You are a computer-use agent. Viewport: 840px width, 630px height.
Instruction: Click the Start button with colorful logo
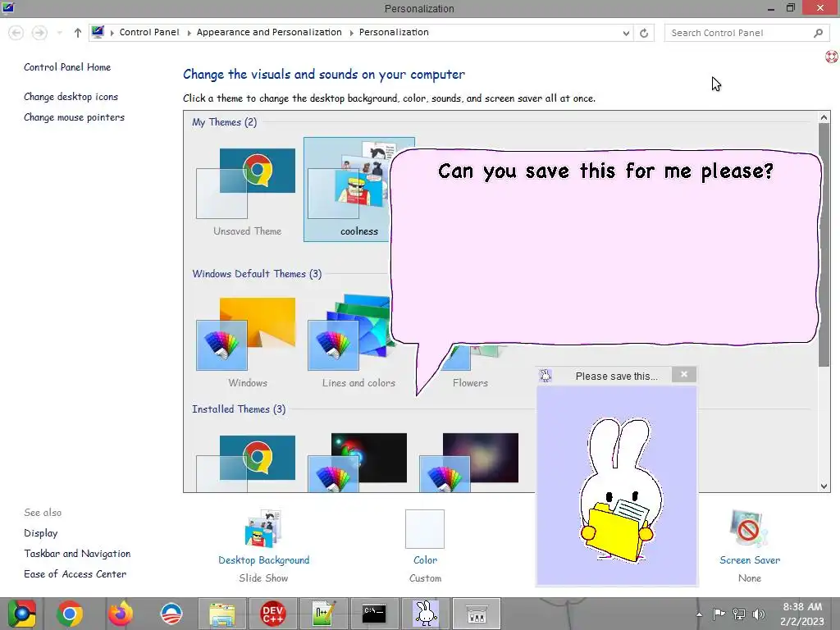21,614
